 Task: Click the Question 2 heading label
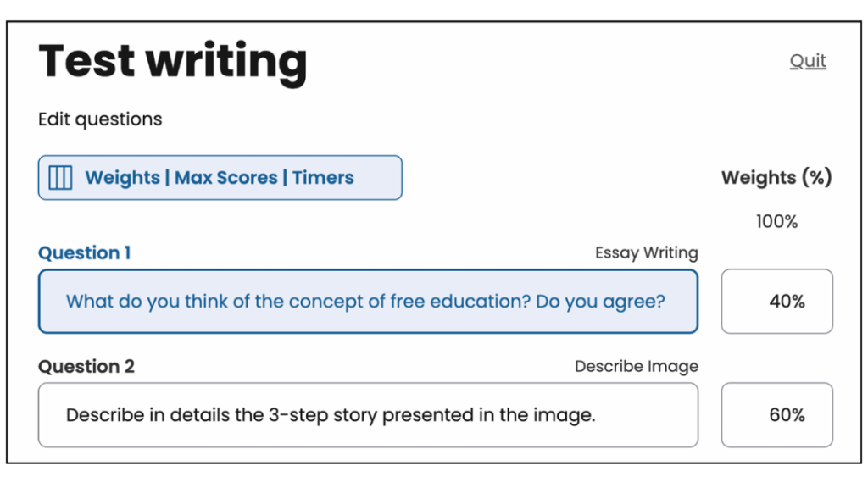point(86,366)
